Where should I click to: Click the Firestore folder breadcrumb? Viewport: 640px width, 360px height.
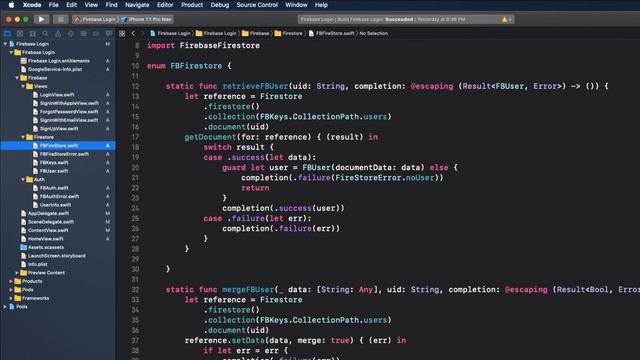tap(289, 33)
